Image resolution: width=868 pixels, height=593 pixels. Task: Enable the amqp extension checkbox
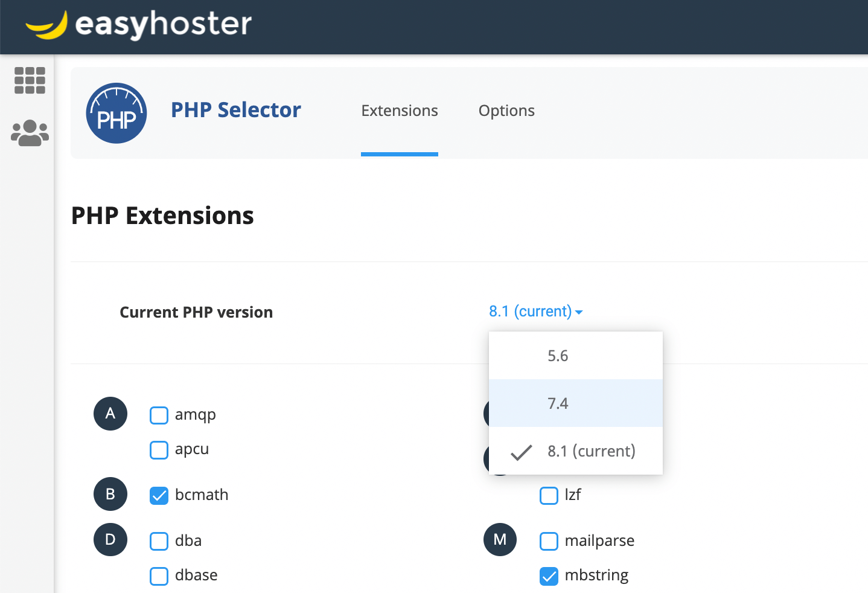[x=159, y=415]
